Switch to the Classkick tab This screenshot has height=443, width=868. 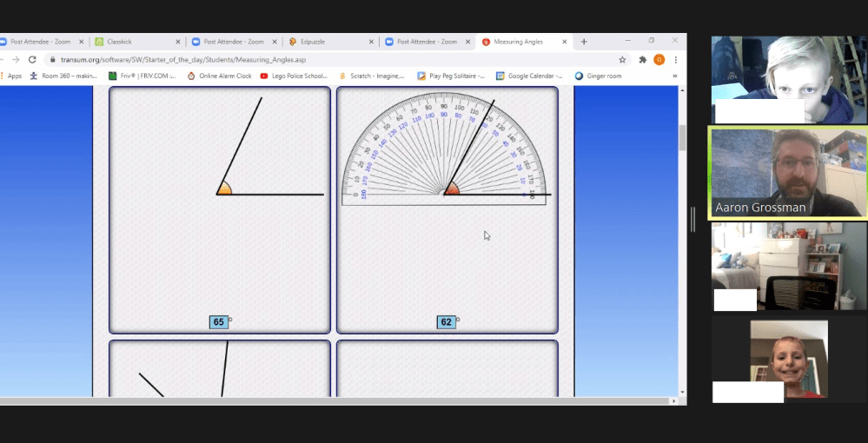[x=130, y=42]
